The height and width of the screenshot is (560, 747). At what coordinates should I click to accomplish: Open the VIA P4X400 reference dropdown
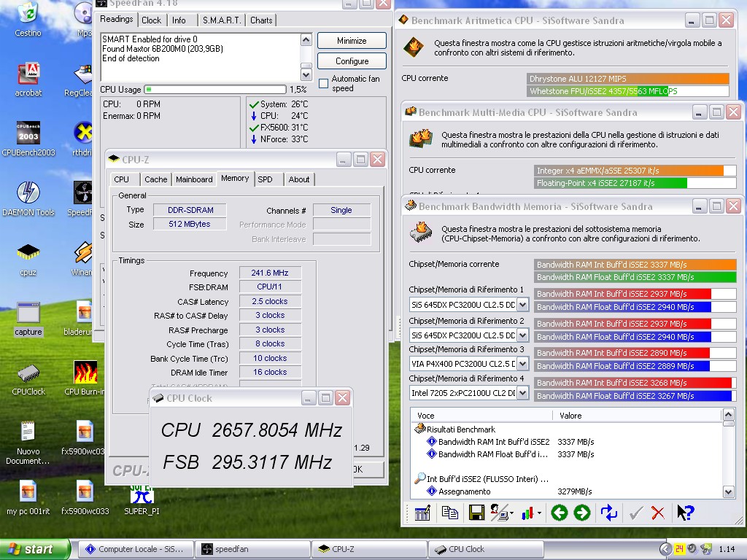point(522,364)
